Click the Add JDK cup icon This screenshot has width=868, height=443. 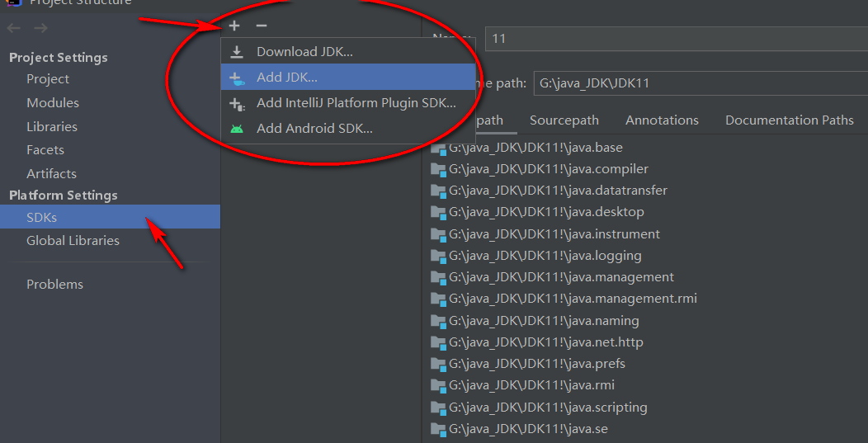(237, 78)
